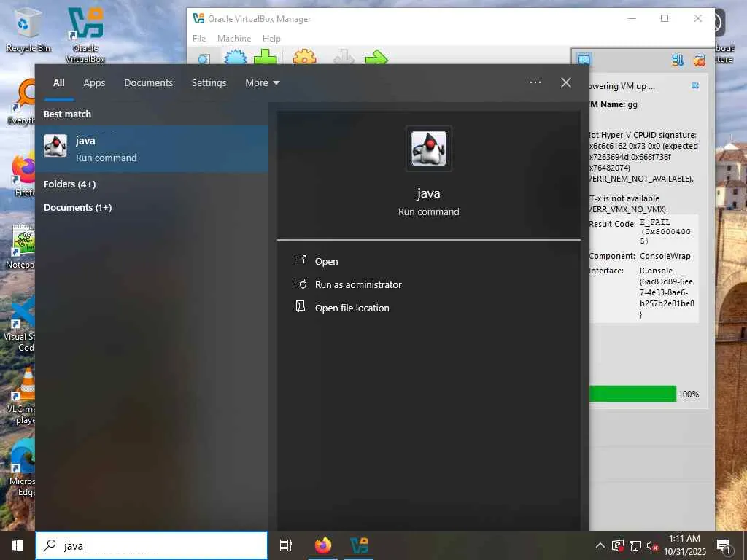The width and height of the screenshot is (747, 560).
Task: Open the java Run command best match
Action: [x=152, y=149]
